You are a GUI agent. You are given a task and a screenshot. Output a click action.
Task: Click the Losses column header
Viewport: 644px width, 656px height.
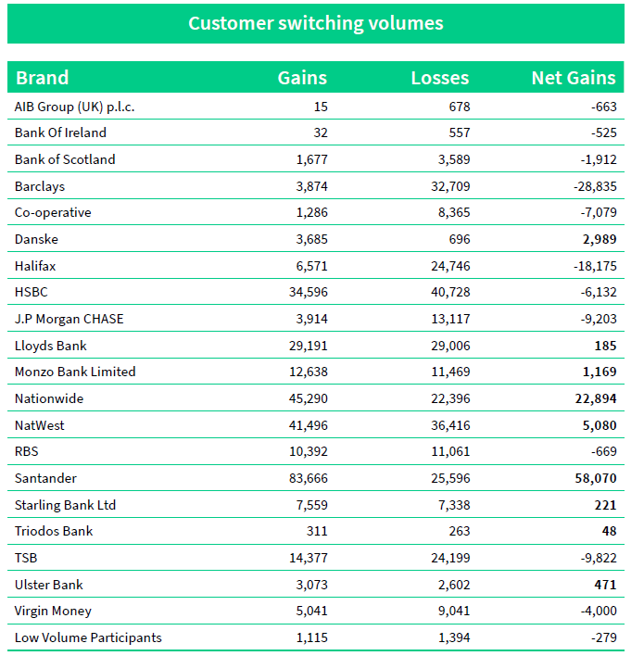coord(440,78)
